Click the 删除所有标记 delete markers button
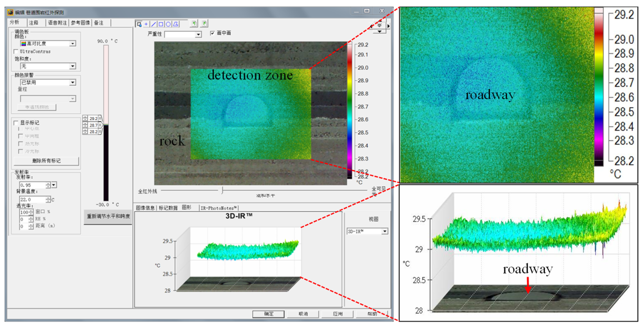 pos(46,161)
